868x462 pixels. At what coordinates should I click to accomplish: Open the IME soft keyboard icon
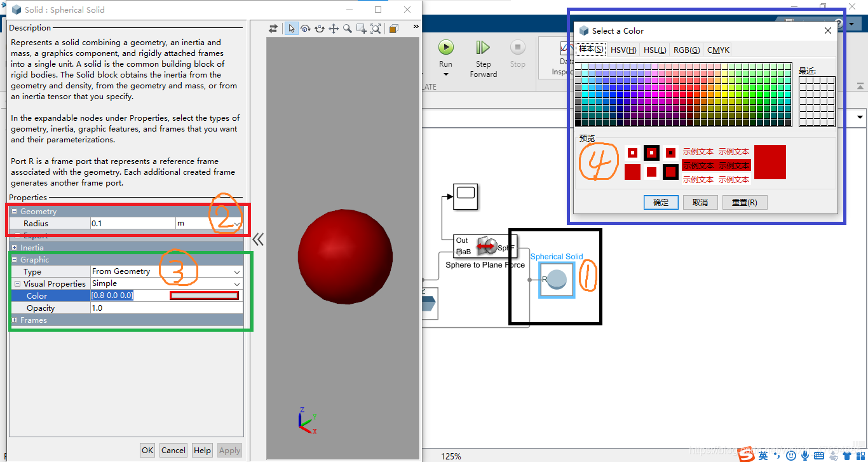818,455
